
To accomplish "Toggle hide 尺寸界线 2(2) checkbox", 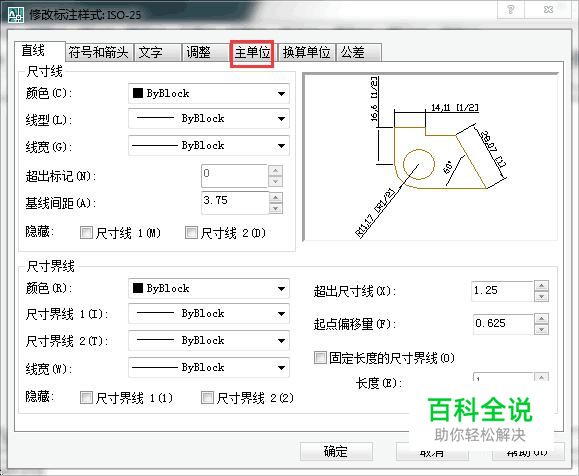I will tap(207, 398).
